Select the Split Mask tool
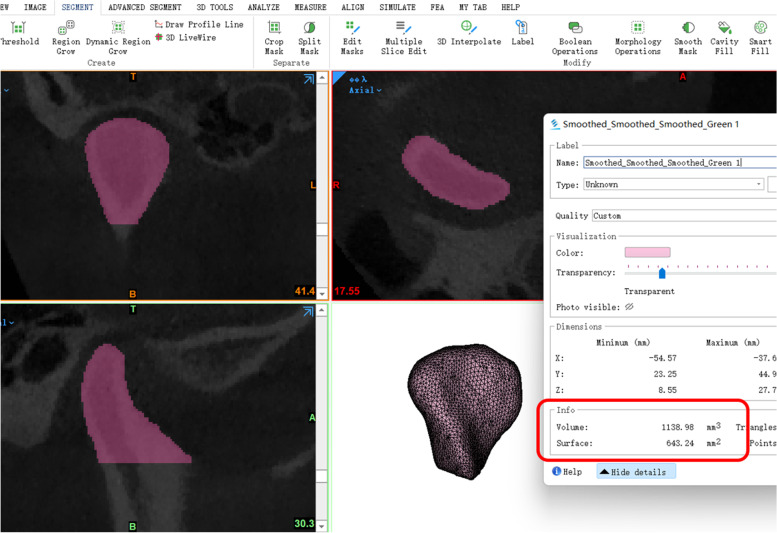The image size is (777, 533). pyautogui.click(x=309, y=37)
